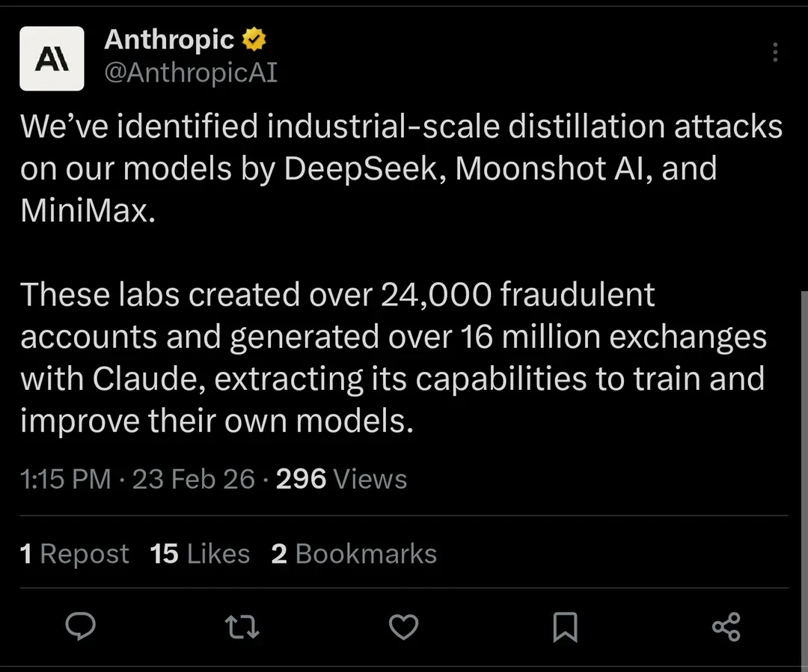Open Anthropic's profile picture
Image resolution: width=808 pixels, height=672 pixels.
tap(52, 58)
